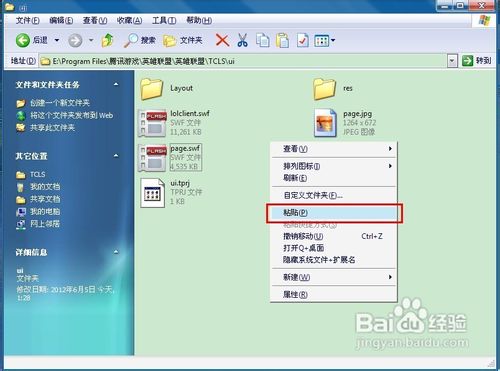Click the green Back arrow button
The height and width of the screenshot is (371, 500).
click(23, 40)
